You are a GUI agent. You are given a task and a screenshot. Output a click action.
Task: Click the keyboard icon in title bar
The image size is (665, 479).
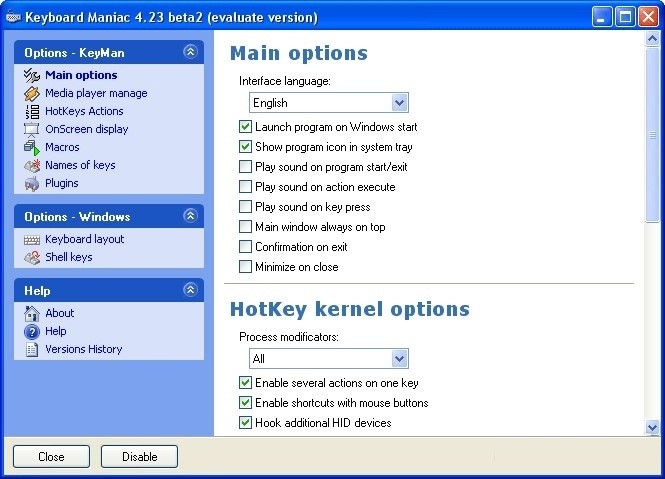point(14,17)
